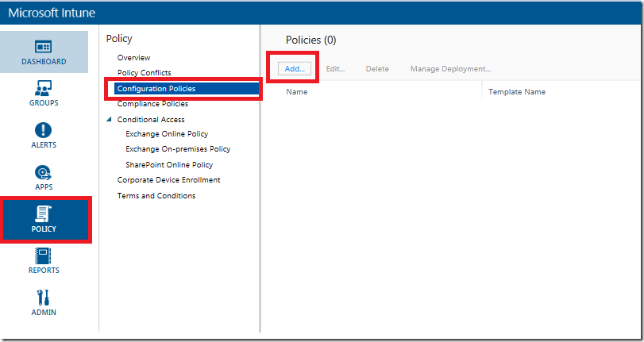Click the Policies (0) heading
This screenshot has height=342, width=644.
(x=311, y=40)
